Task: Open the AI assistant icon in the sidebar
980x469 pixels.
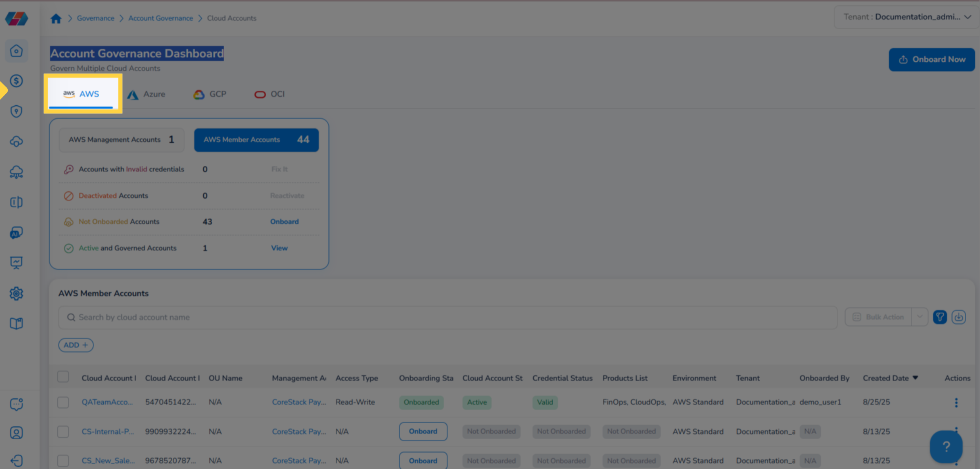Action: (x=16, y=233)
